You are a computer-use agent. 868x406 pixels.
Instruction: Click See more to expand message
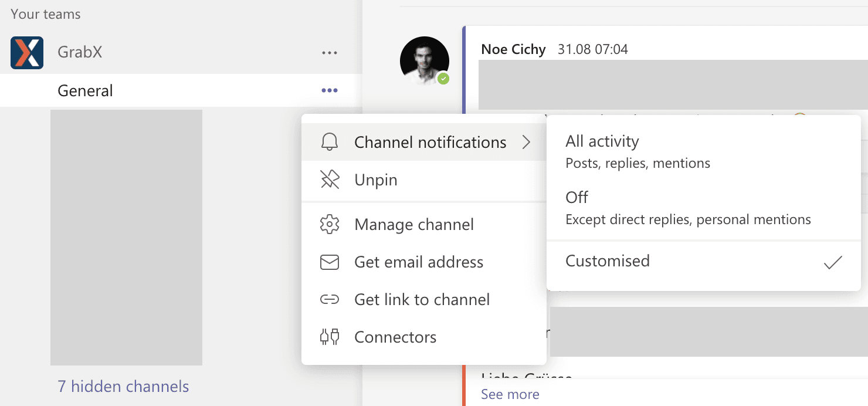pos(510,394)
